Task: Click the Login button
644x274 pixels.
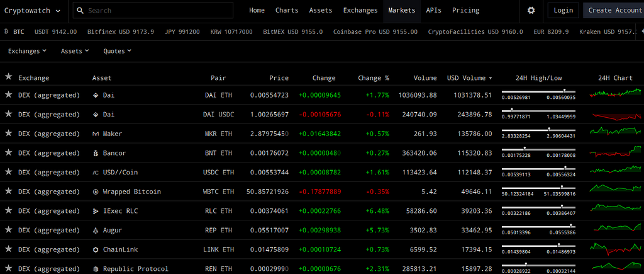Action: point(563,10)
